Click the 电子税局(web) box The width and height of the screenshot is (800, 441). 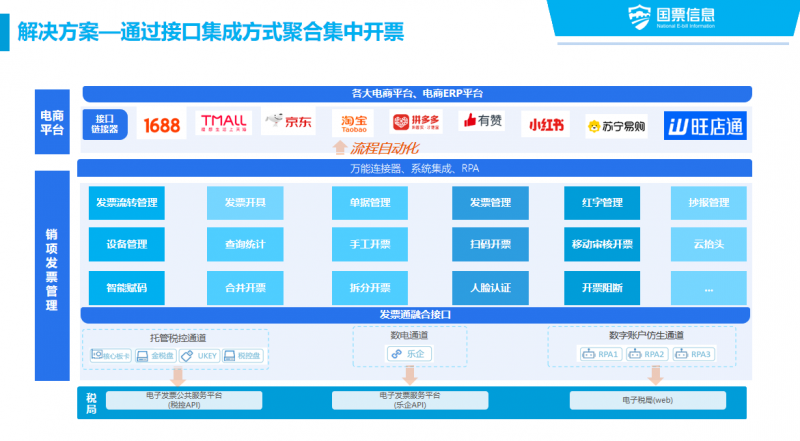(x=647, y=400)
